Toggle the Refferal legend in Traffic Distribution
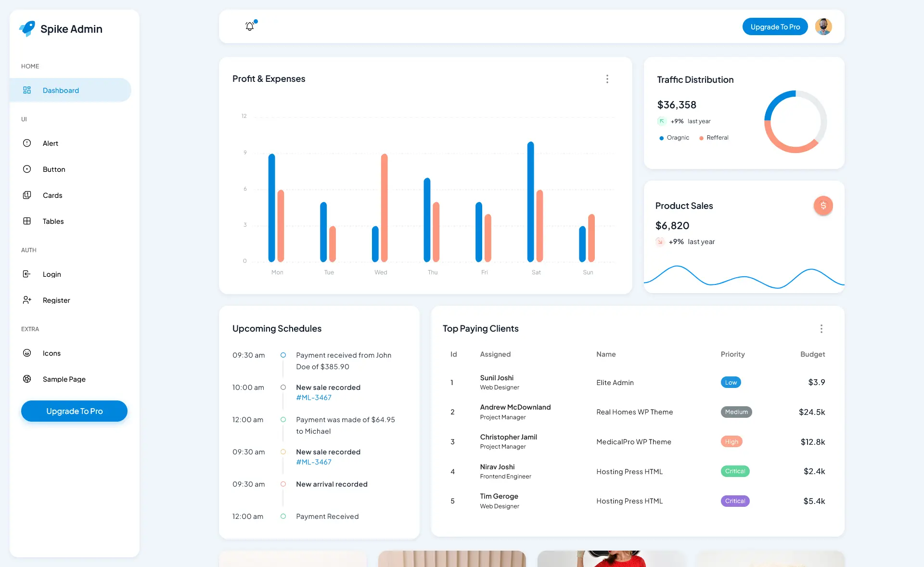The width and height of the screenshot is (924, 567). pos(714,138)
